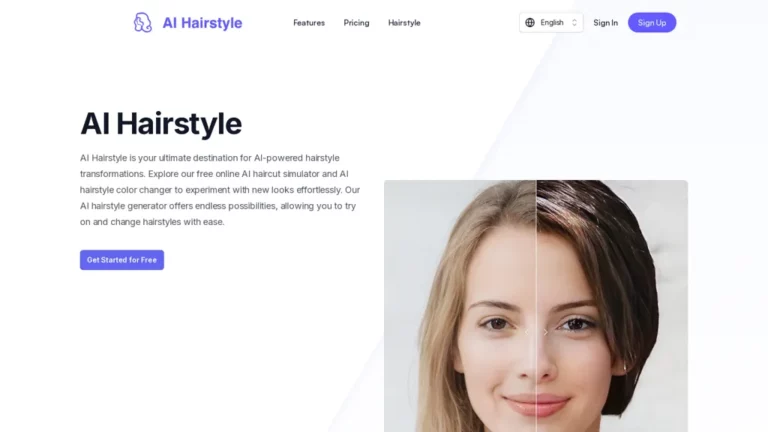Click the globe language icon
The image size is (768, 432).
click(530, 23)
